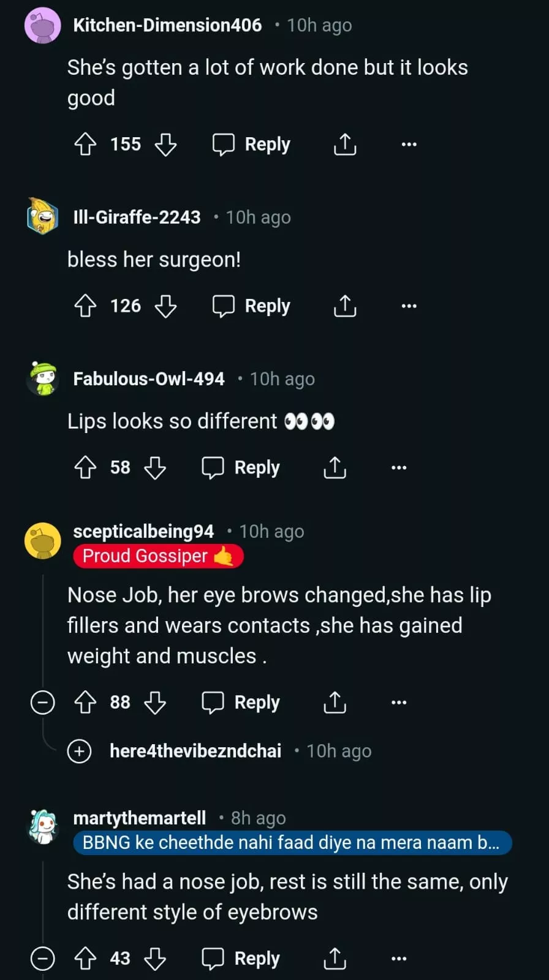Screen dimensions: 549x980
Task: Collapse martythemartell's comment thread
Action: pyautogui.click(x=43, y=959)
